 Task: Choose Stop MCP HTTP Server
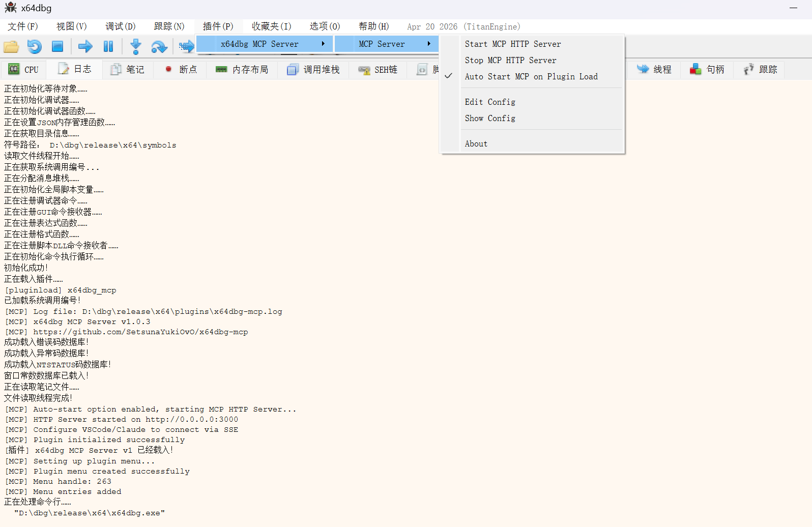[x=532, y=61]
